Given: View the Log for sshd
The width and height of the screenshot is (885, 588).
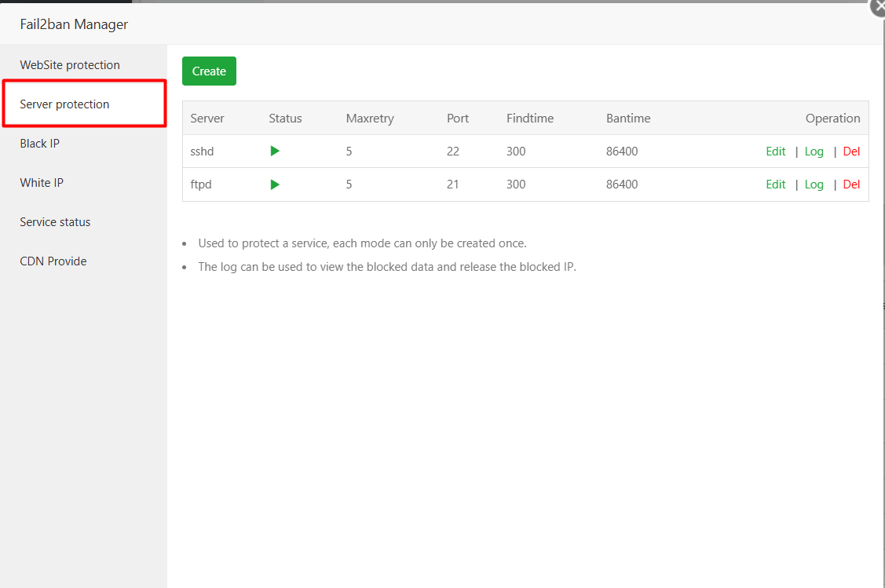Looking at the screenshot, I should pos(814,151).
